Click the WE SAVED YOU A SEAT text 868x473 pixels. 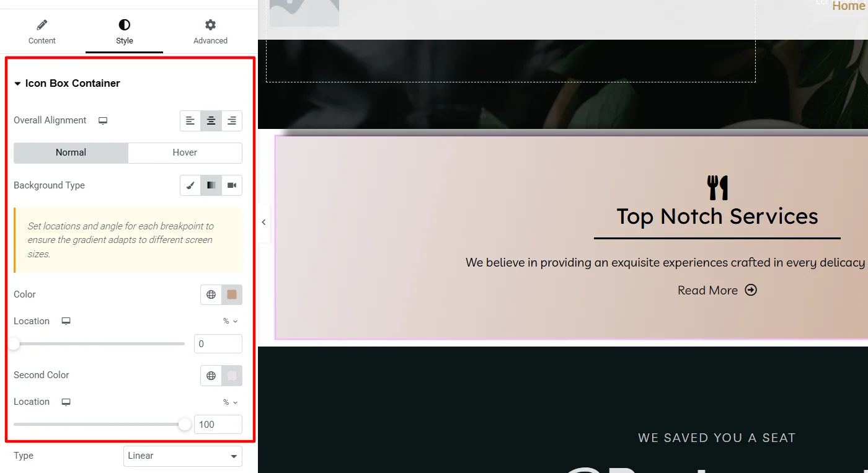tap(717, 438)
